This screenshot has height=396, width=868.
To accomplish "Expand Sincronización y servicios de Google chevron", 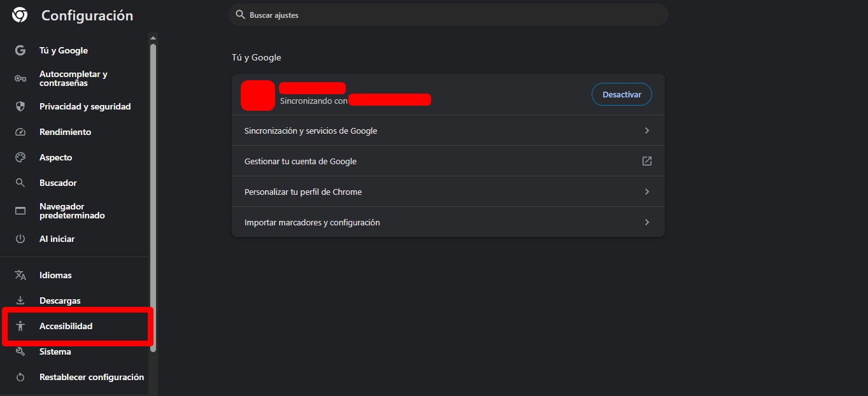I will tap(647, 131).
